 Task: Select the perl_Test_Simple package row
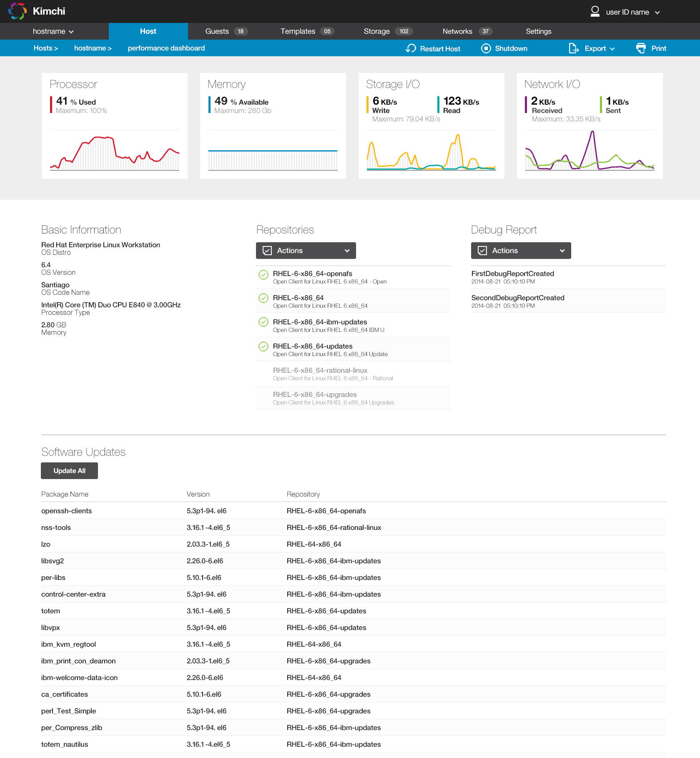(x=354, y=711)
